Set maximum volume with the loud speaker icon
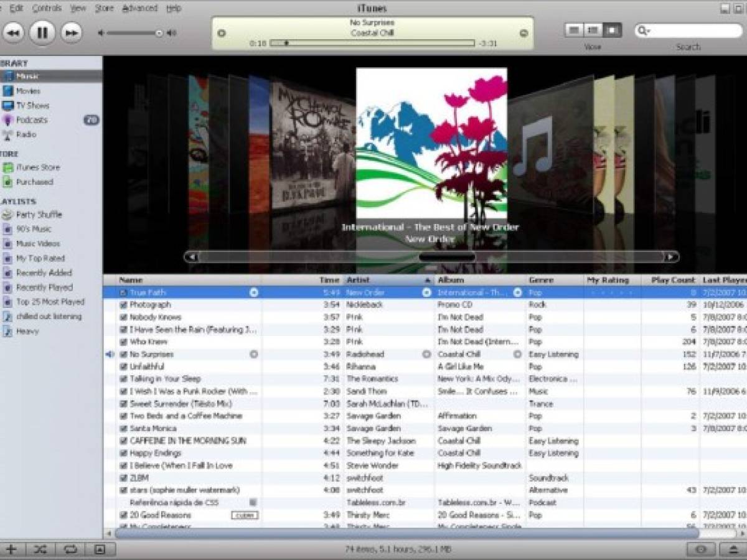 point(172,33)
